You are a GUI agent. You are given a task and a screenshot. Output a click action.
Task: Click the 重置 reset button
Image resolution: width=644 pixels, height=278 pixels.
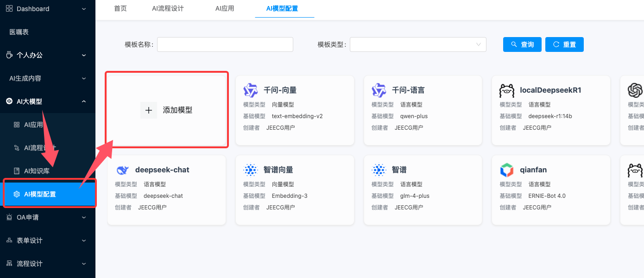[x=564, y=44]
